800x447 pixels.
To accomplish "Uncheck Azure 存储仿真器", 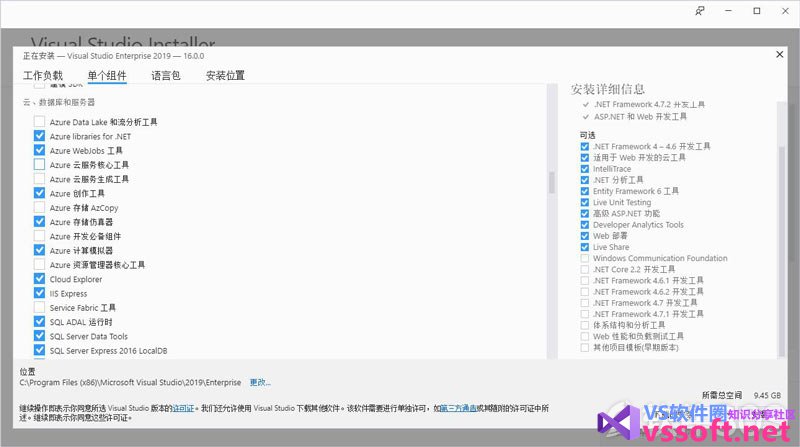I will pos(39,221).
